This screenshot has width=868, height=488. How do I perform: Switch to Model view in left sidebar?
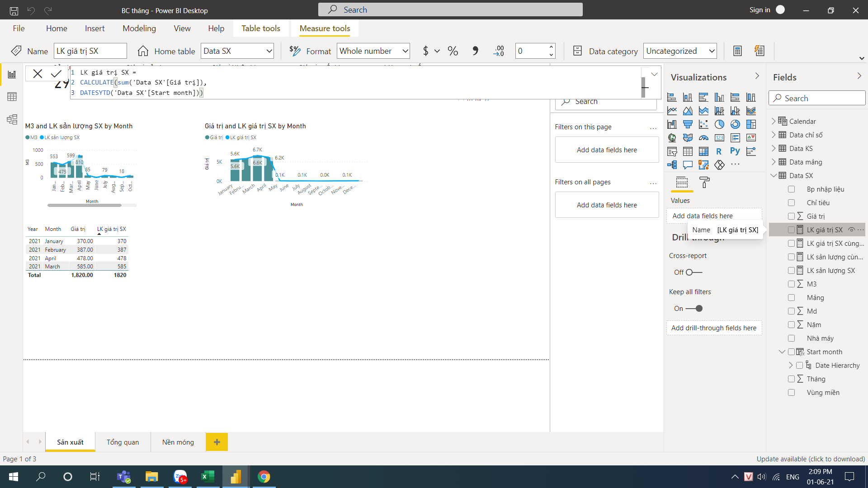coord(12,119)
